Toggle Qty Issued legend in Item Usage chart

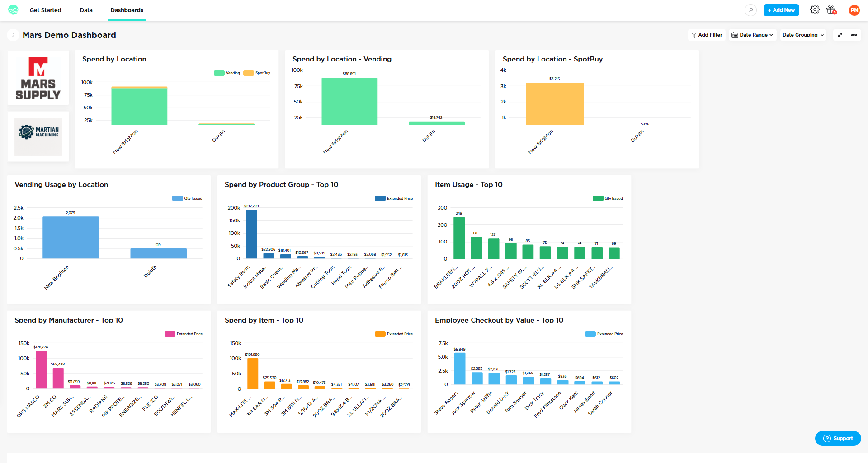(x=608, y=198)
